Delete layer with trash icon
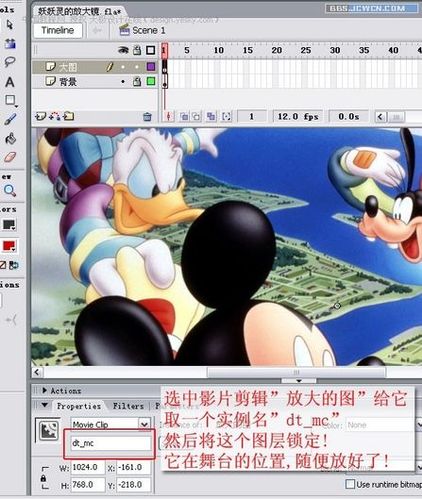Viewport: 422px width, 499px height. pos(147,117)
